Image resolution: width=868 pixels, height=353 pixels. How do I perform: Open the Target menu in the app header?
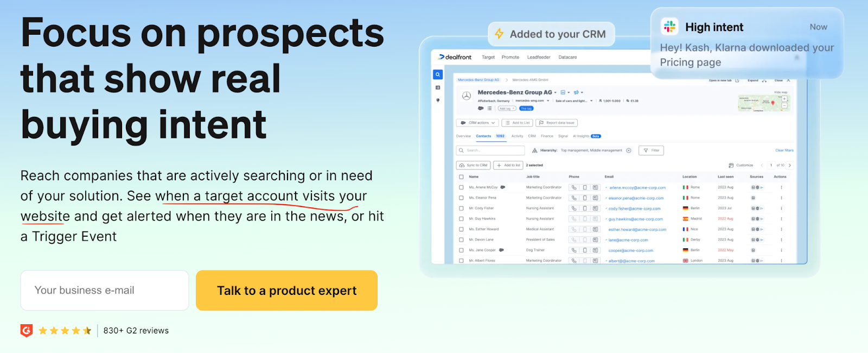click(x=488, y=57)
